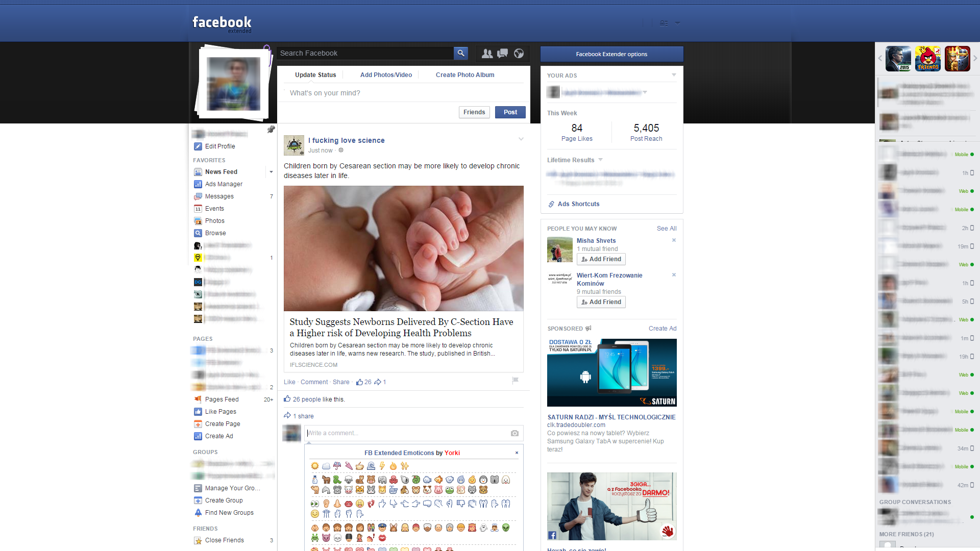Insert the footprints emoticon
Viewport: 980px width, 551px height.
click(371, 504)
